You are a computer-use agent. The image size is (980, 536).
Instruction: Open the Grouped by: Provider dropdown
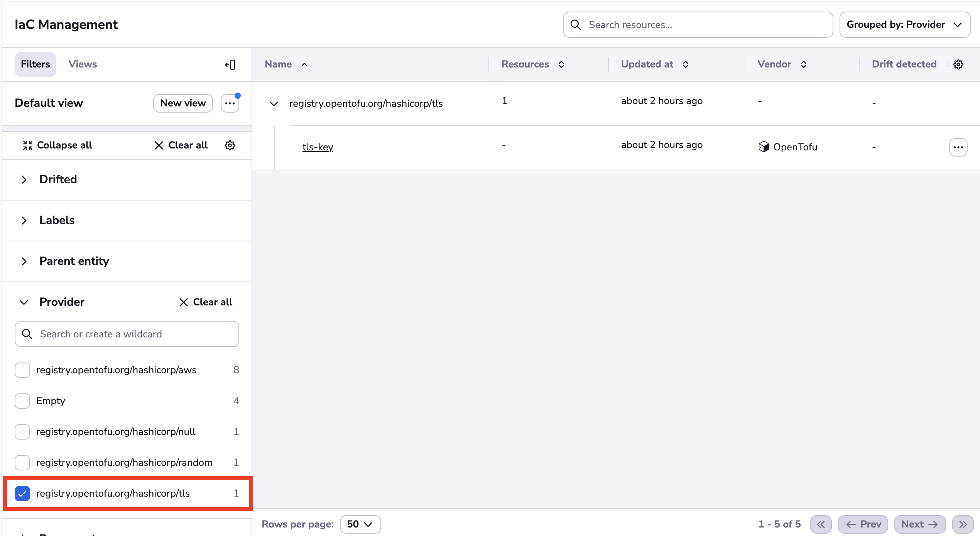tap(904, 25)
